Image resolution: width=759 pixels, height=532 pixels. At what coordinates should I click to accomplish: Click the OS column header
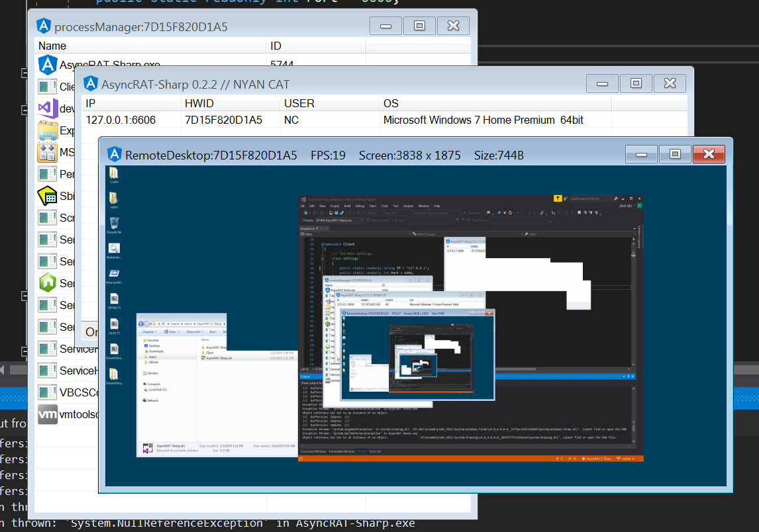pyautogui.click(x=495, y=103)
